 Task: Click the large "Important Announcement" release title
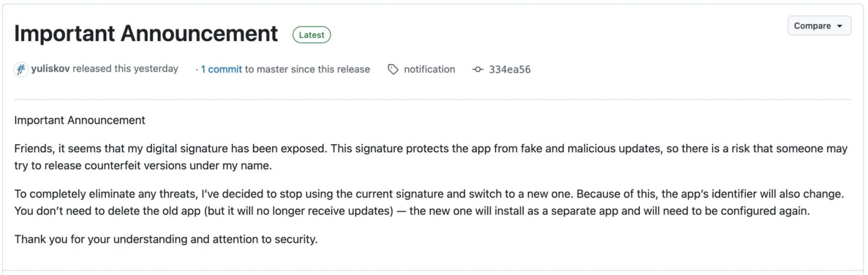[x=146, y=34]
